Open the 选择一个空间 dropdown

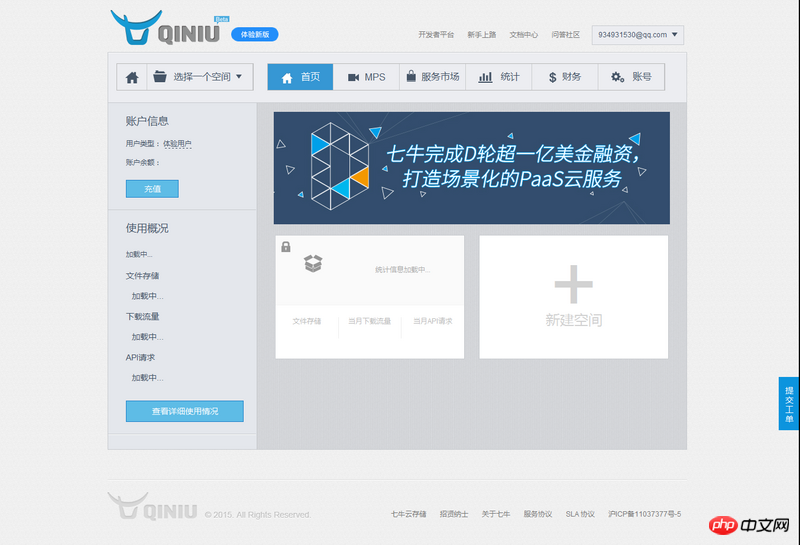(200, 77)
